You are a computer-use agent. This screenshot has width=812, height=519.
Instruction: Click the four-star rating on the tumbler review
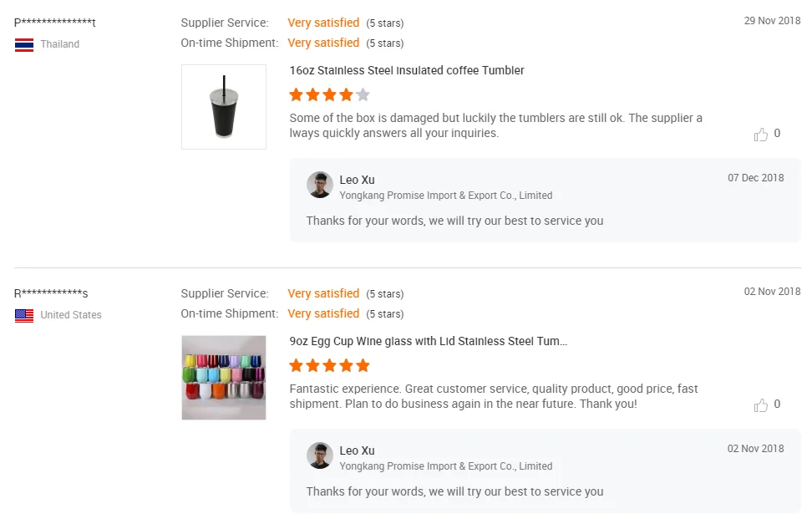click(x=329, y=94)
